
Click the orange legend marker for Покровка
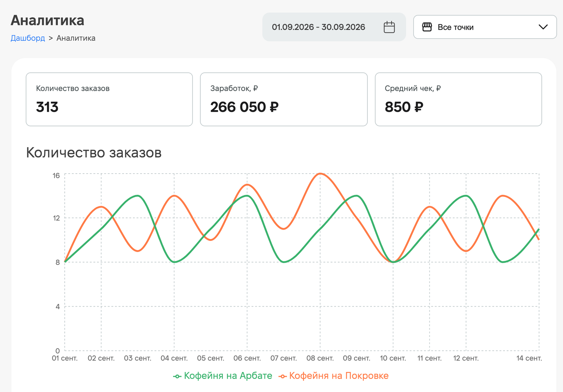282,376
